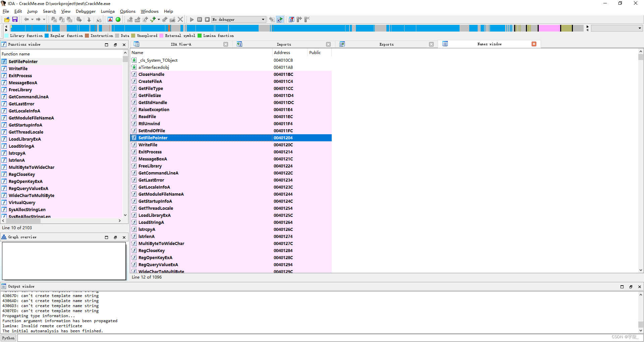Select VirtualQuery in the Functions window
Image resolution: width=644 pixels, height=342 pixels.
[62, 202]
